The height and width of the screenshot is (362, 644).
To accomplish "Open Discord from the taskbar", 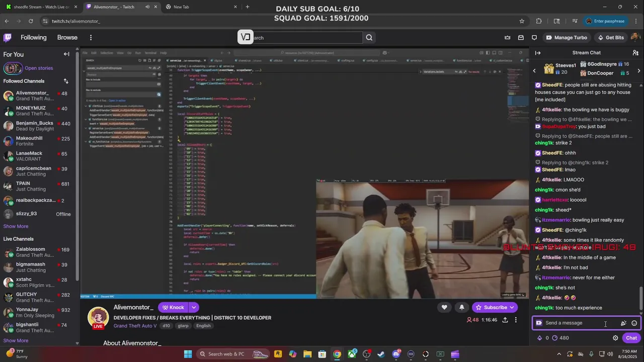I will point(396,354).
